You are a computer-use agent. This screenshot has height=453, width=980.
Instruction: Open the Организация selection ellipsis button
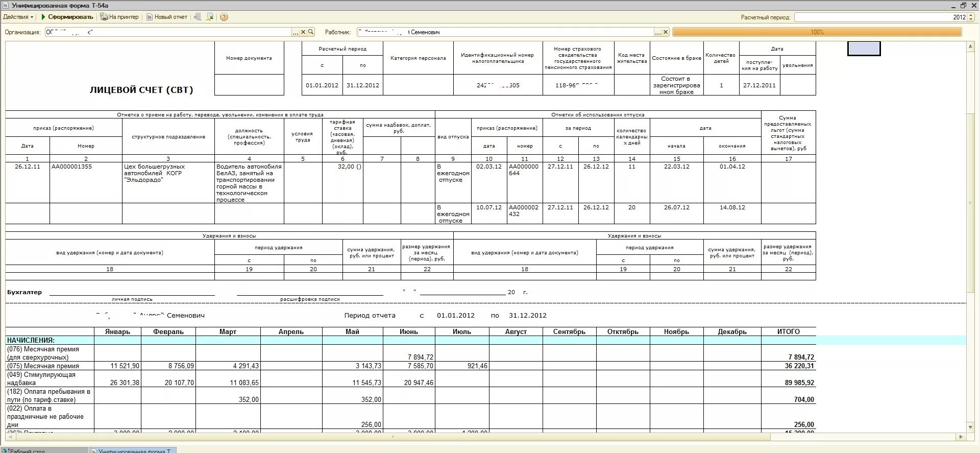tap(296, 32)
